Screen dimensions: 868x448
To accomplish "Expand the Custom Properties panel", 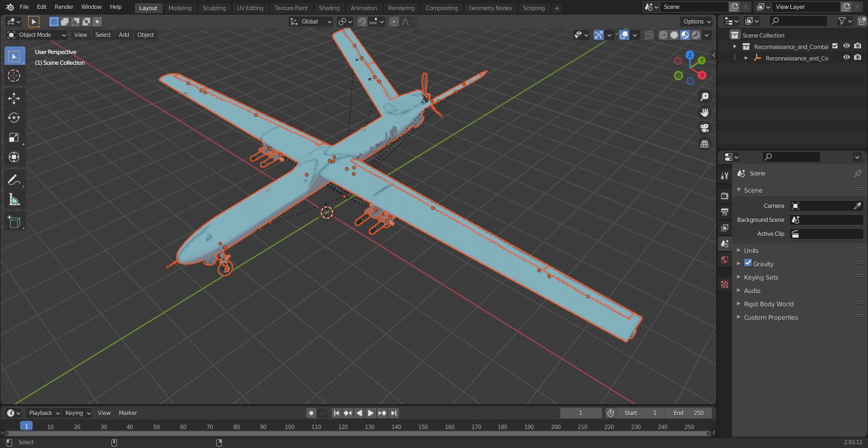I will (x=771, y=317).
